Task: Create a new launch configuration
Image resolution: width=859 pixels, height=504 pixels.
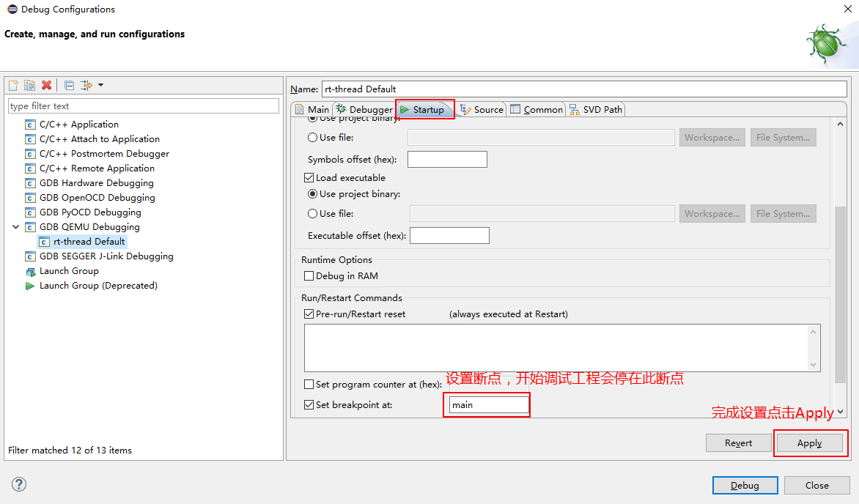Action: coord(12,84)
